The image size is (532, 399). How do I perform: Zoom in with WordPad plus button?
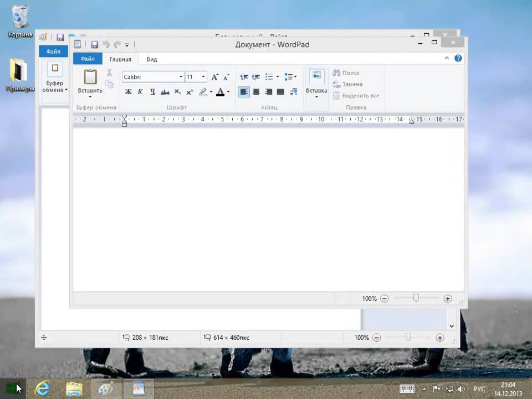448,299
